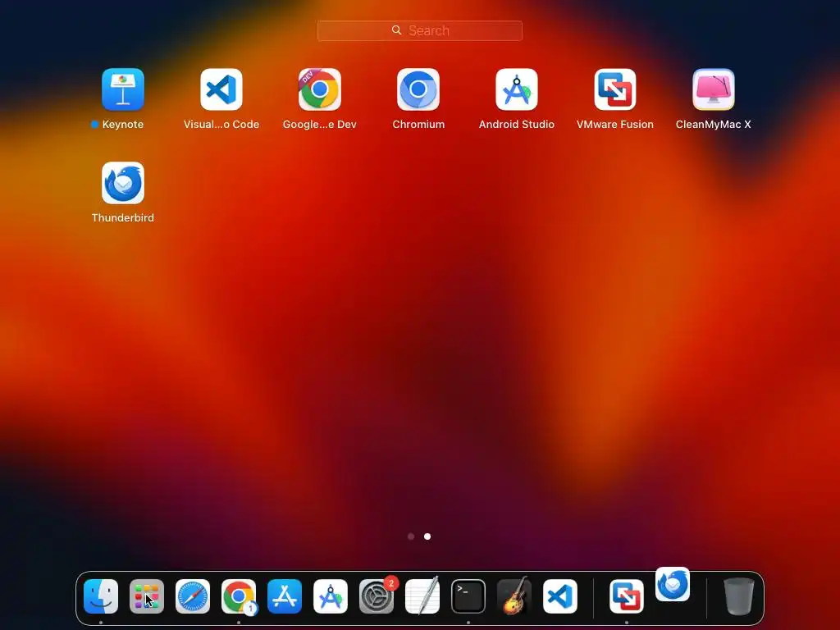Launch Chromium from Launchpad
The width and height of the screenshot is (840, 630).
418,89
